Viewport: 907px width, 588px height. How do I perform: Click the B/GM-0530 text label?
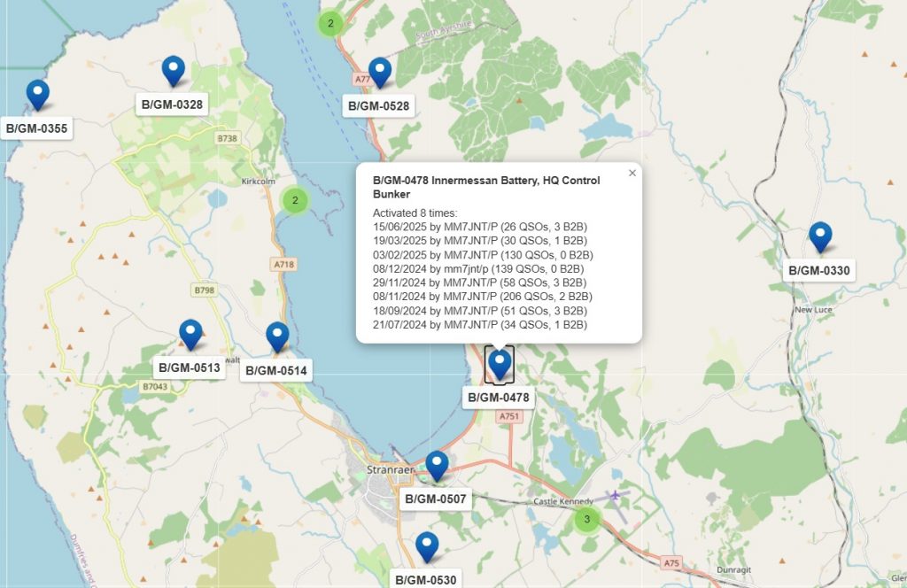point(426,579)
